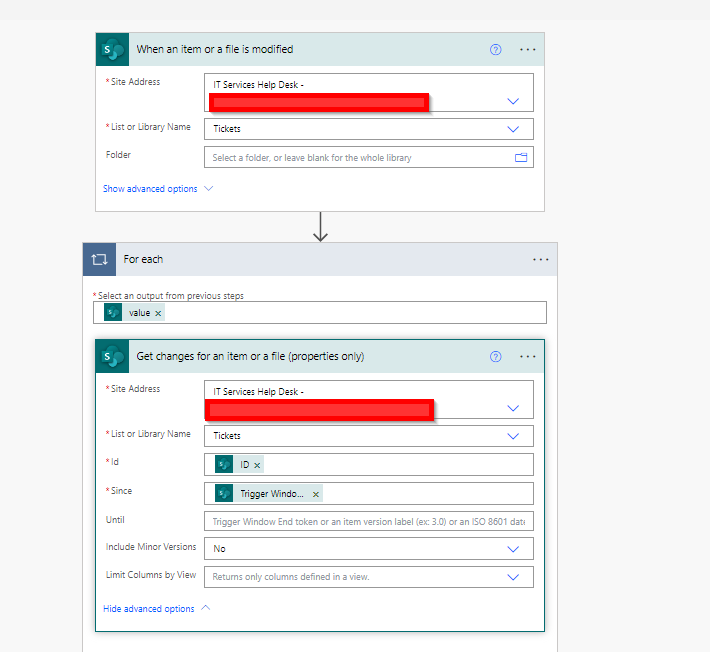The image size is (710, 652).
Task: Click the 'Get changes for an item or a file' title
Action: click(x=250, y=356)
